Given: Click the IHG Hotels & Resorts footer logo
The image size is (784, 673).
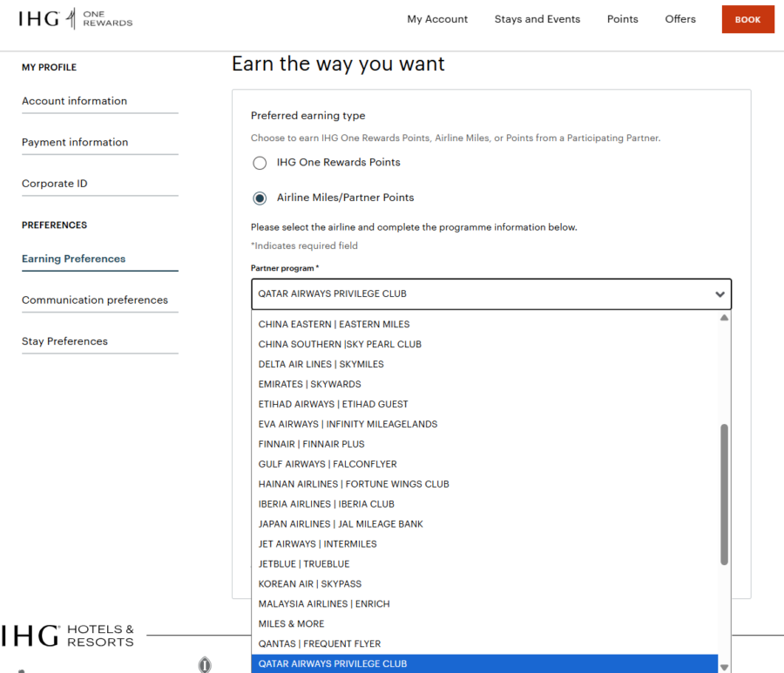Looking at the screenshot, I should click(x=67, y=636).
